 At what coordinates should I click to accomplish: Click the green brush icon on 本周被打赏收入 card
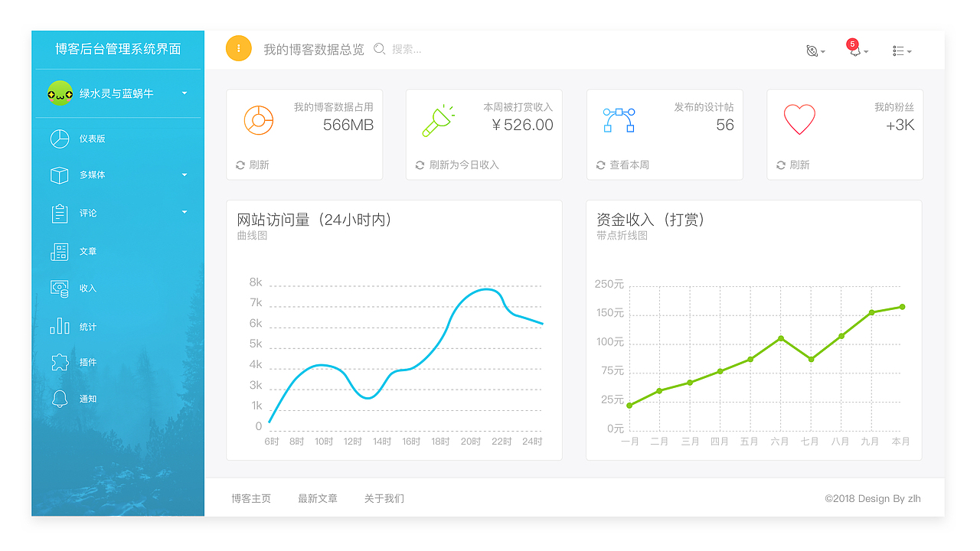[438, 121]
